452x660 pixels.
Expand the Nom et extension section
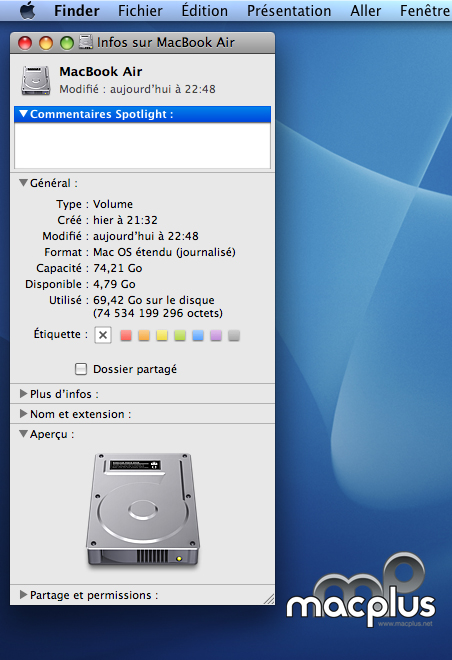pos(24,414)
